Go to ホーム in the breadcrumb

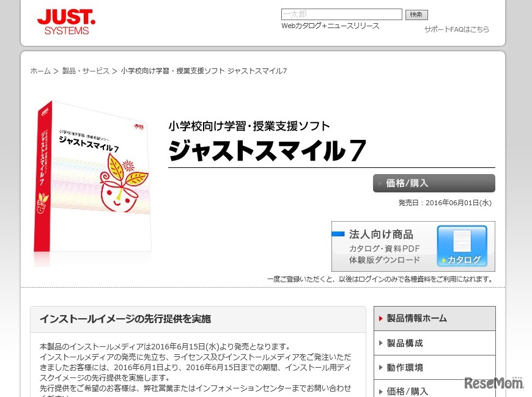coord(40,71)
